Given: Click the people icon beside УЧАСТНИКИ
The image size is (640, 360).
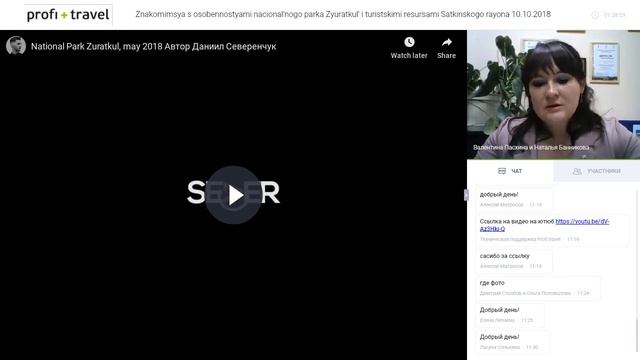Looking at the screenshot, I should 577,171.
